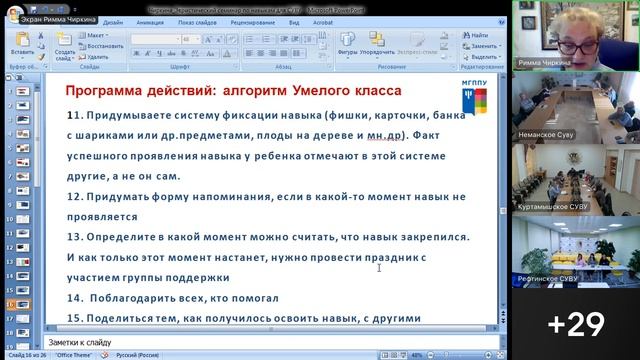The height and width of the screenshot is (360, 640).
Task: Select slide 10 thumbnail in panel
Action: click(23, 219)
